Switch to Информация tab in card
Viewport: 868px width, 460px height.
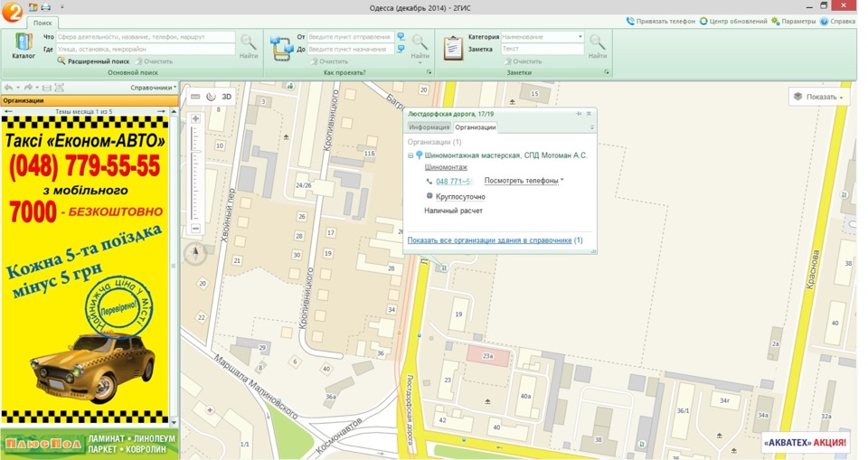[429, 127]
